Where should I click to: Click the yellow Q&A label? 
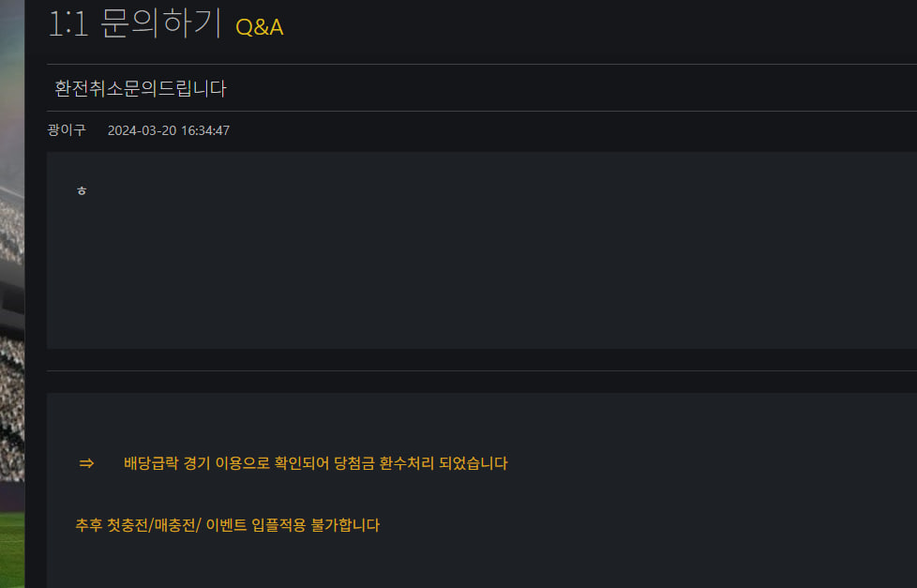click(260, 27)
